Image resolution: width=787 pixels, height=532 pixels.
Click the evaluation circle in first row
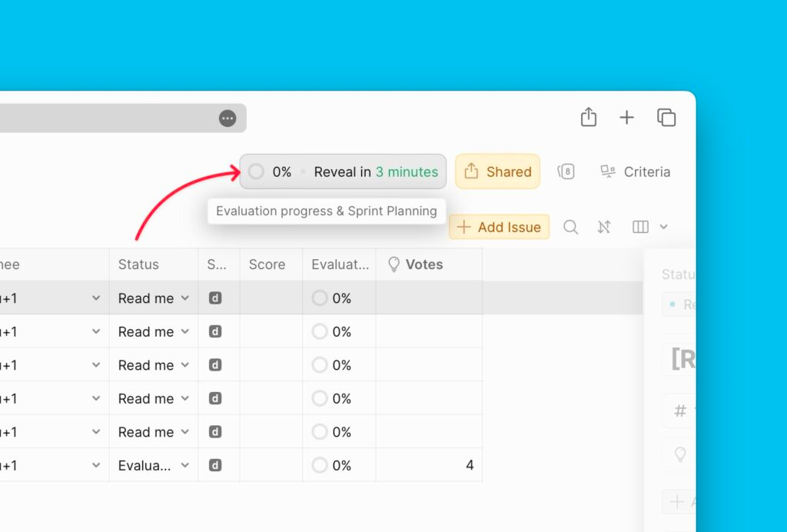click(320, 298)
